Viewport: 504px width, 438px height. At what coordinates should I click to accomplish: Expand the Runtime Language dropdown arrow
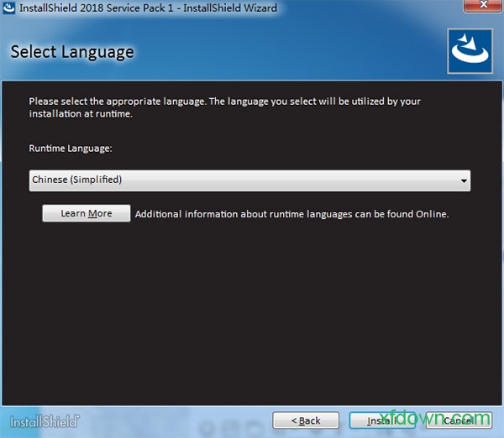464,180
